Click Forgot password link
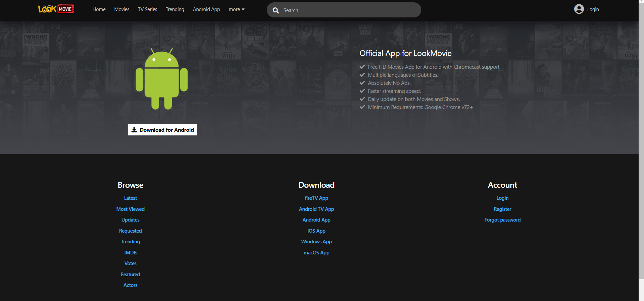 point(502,220)
